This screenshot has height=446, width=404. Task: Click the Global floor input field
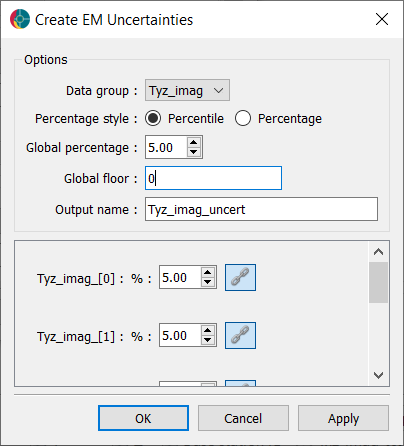[213, 178]
